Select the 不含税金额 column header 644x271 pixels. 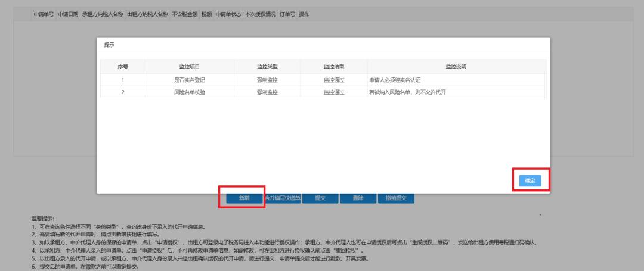(x=185, y=14)
